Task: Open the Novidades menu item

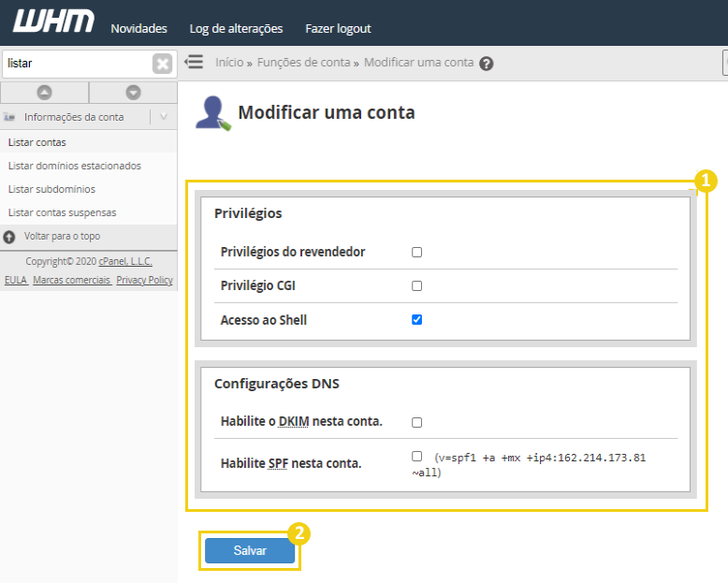Action: (138, 29)
